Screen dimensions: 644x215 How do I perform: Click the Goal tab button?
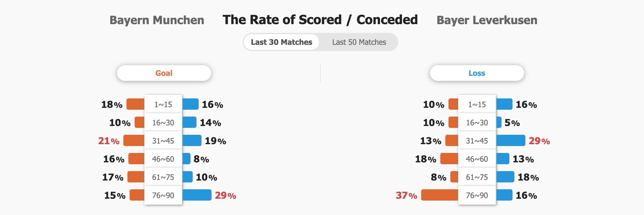tap(164, 73)
